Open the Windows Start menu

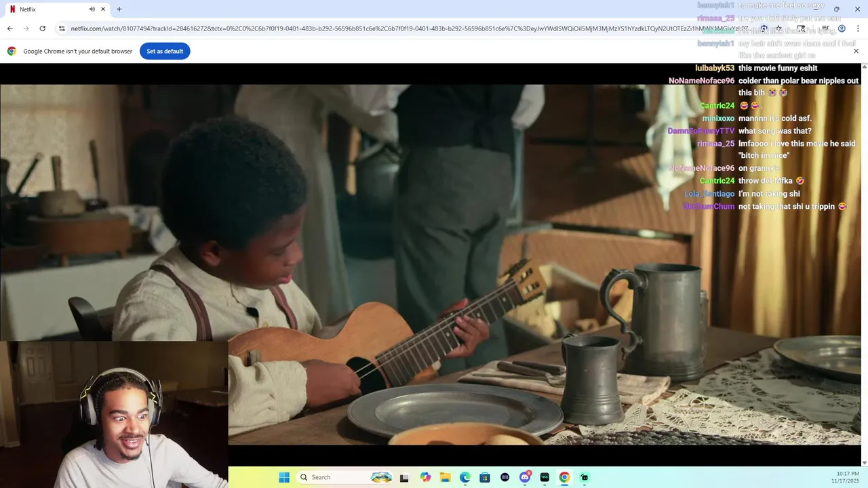click(x=283, y=477)
